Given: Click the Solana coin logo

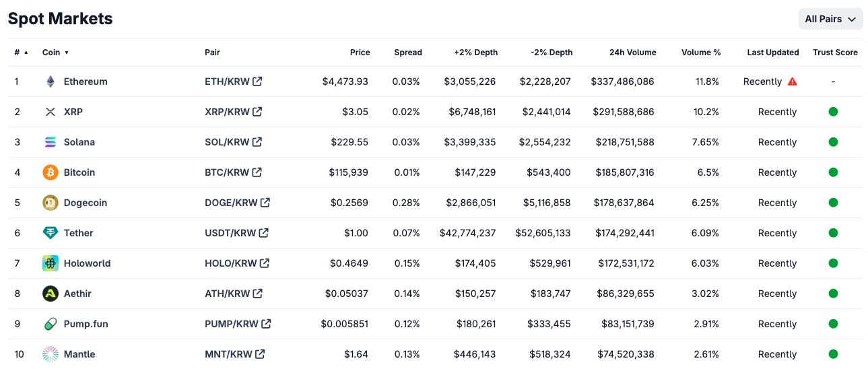Looking at the screenshot, I should coord(51,142).
